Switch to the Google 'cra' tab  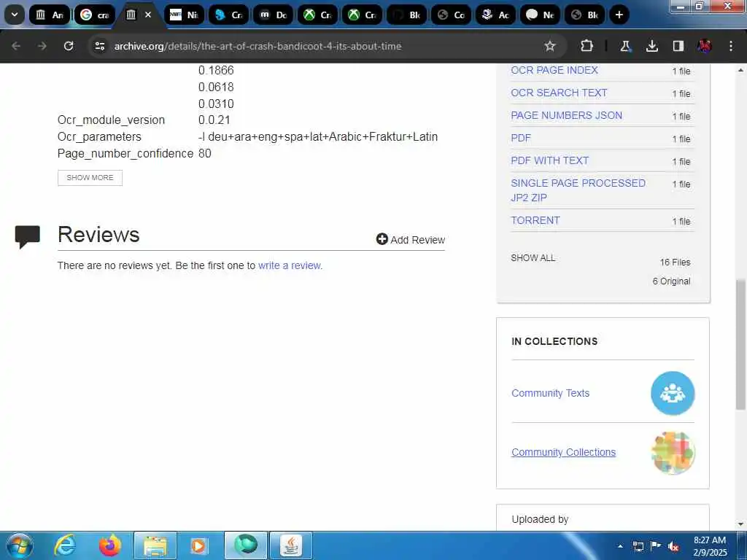tap(94, 15)
